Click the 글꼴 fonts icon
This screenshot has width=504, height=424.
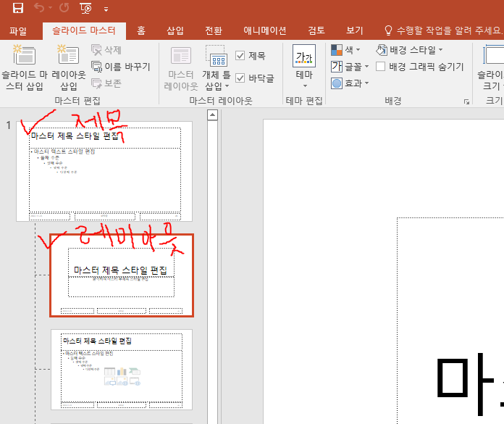pos(337,67)
